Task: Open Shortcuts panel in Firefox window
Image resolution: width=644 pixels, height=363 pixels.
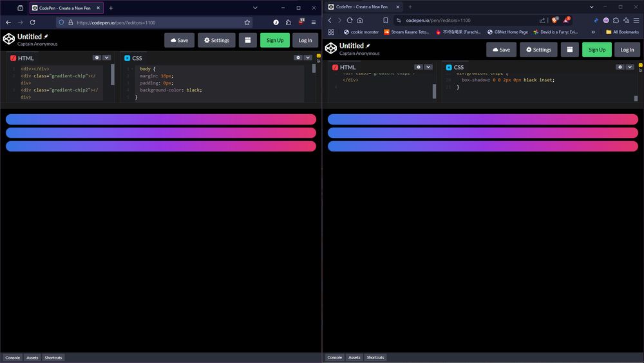Action: click(x=53, y=358)
